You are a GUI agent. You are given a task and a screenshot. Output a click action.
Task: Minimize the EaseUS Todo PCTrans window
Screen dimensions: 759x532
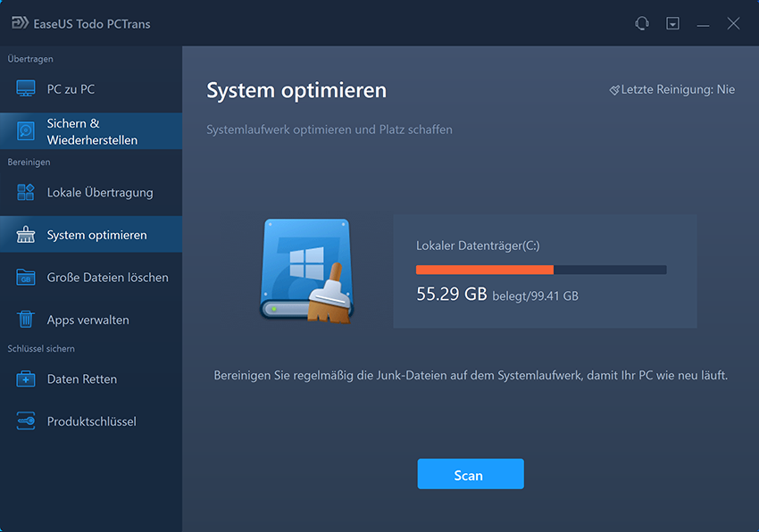point(703,23)
